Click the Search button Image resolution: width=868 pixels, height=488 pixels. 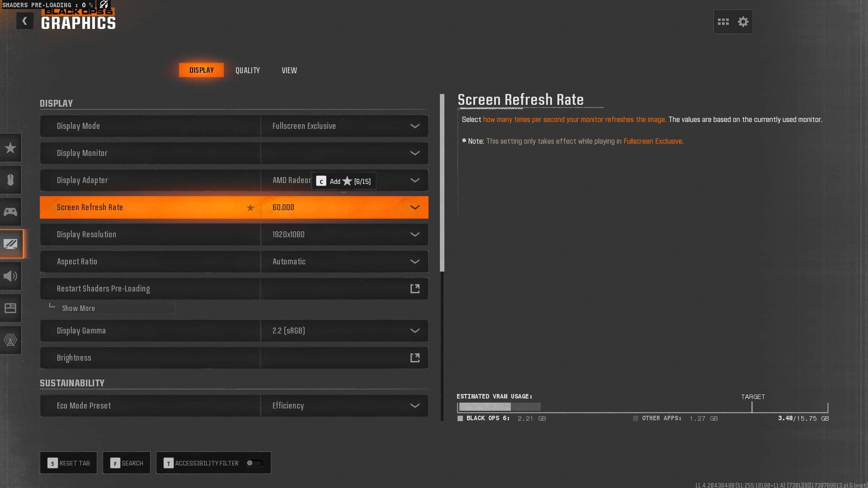(x=127, y=463)
